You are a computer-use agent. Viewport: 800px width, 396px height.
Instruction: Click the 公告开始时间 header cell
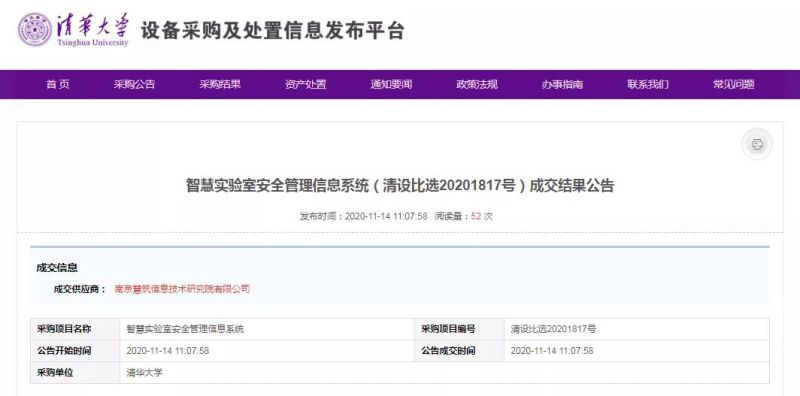(x=75, y=351)
